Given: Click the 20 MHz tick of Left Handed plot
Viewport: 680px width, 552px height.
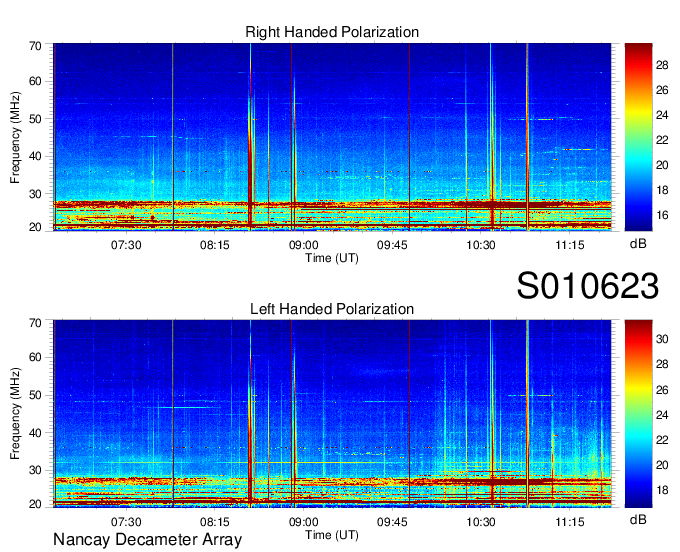Looking at the screenshot, I should click(35, 504).
